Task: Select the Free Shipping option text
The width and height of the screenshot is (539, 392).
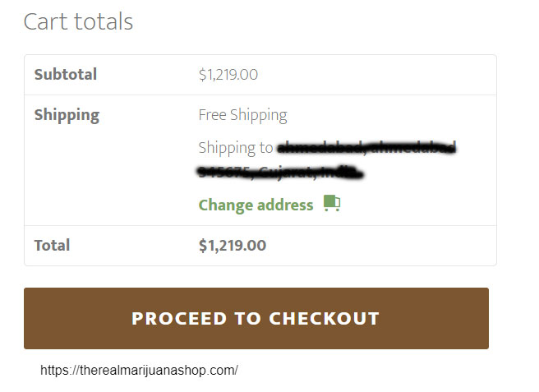Action: point(242,115)
